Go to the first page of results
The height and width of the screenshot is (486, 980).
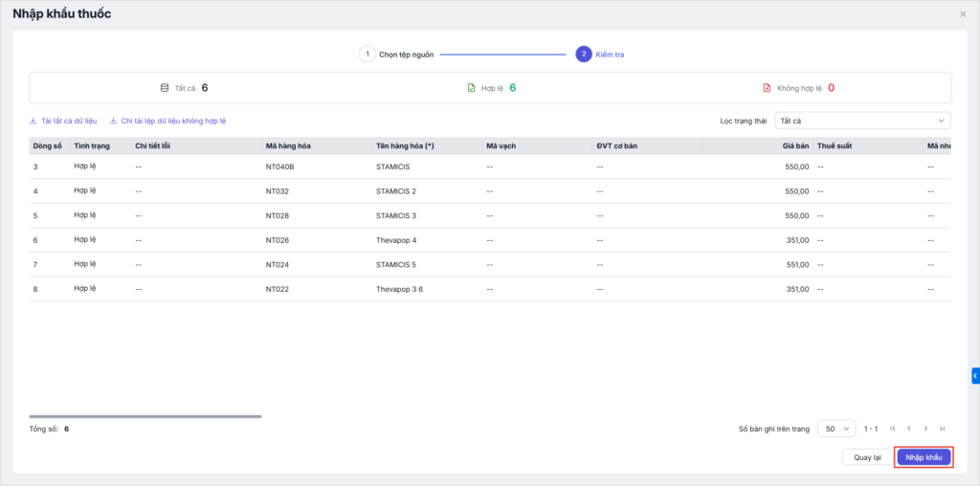893,429
